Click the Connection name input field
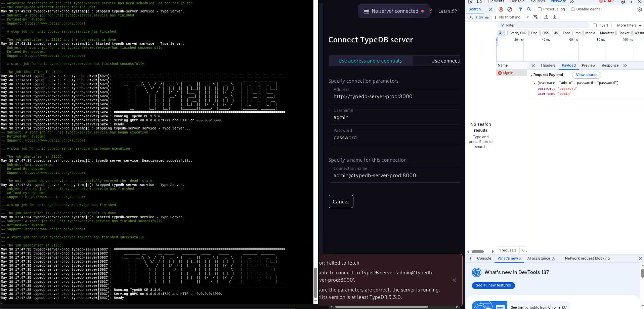 pyautogui.click(x=394, y=176)
